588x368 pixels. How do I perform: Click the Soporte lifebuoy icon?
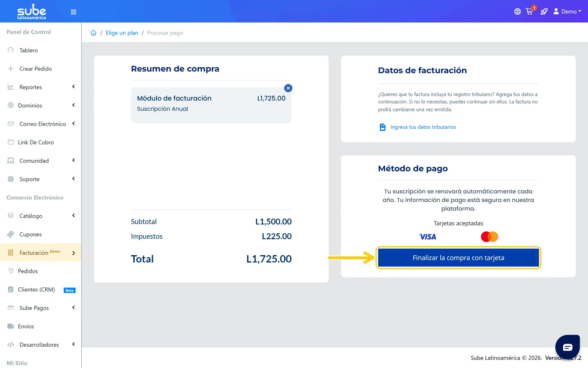pyautogui.click(x=11, y=179)
